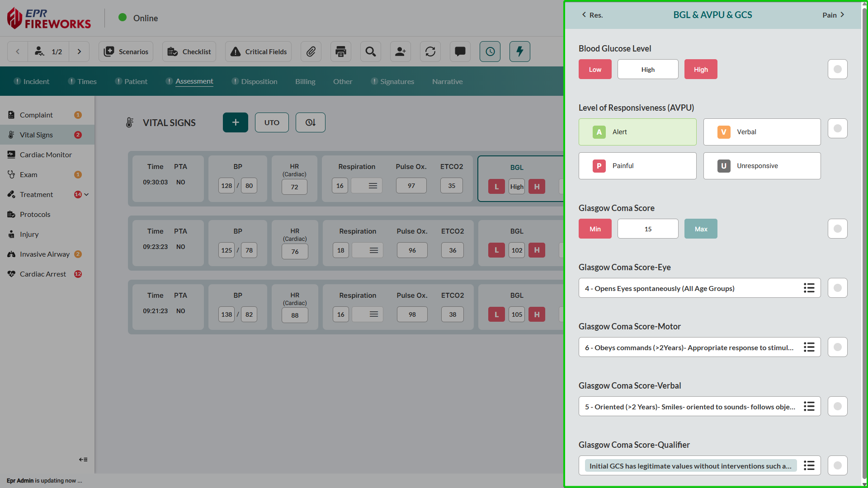
Task: Click the clock history icon
Action: pos(490,52)
